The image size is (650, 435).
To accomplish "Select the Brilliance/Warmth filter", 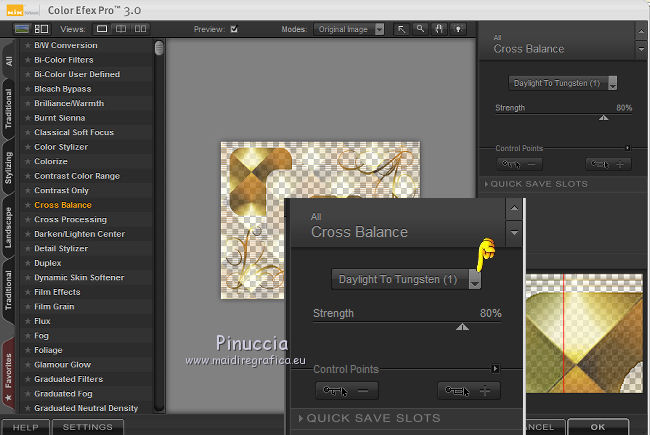I will point(69,103).
